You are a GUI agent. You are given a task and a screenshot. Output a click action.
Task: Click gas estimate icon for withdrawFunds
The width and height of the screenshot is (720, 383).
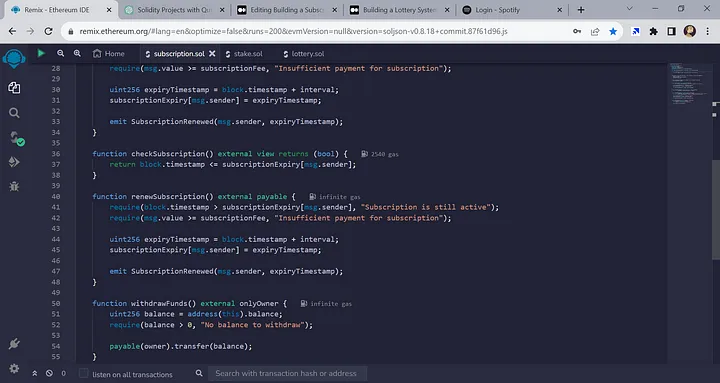tap(304, 304)
